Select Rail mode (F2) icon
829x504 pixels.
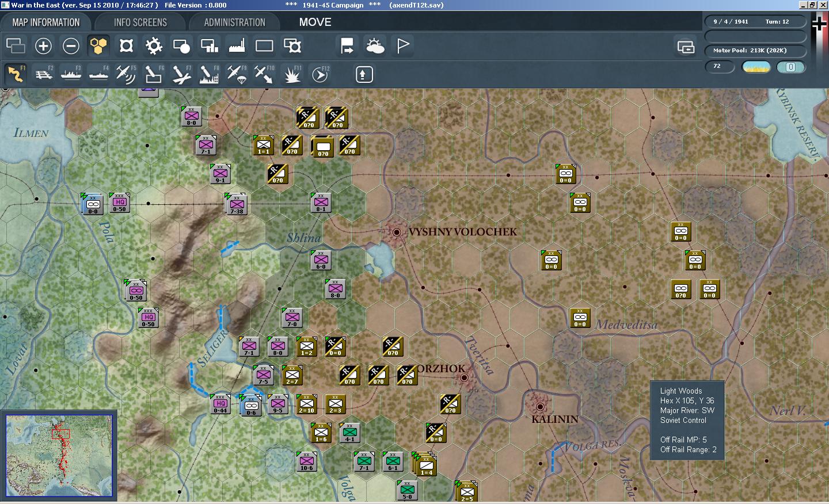pos(43,74)
